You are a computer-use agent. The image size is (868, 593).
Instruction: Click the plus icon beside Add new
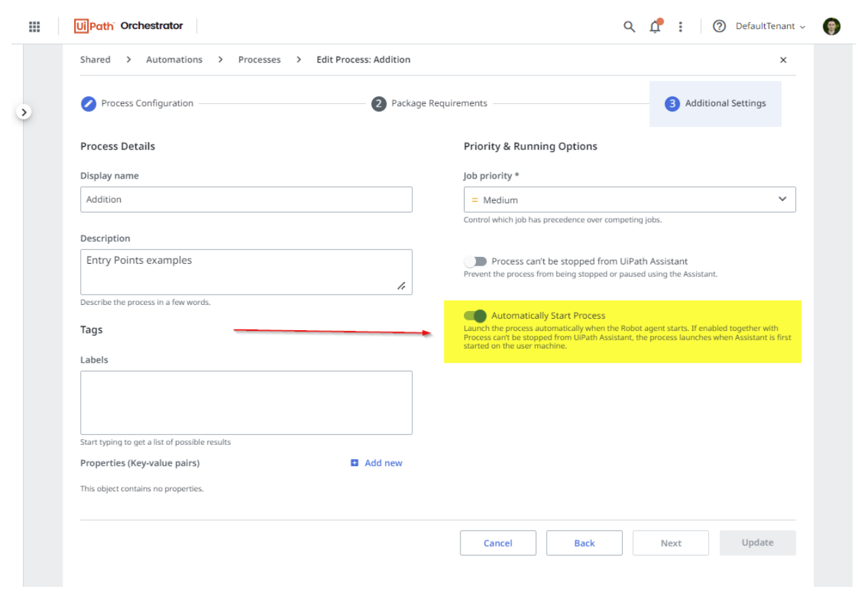(355, 463)
